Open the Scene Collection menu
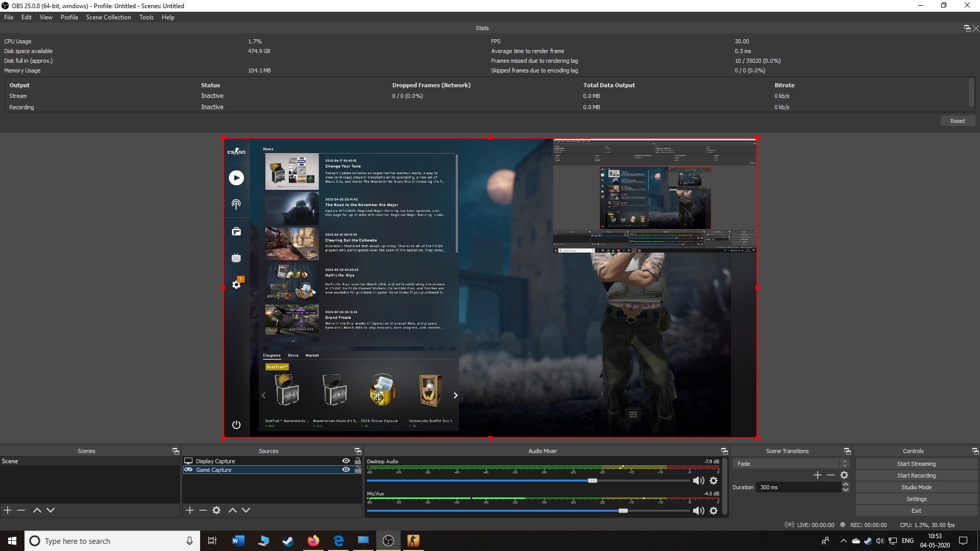 click(108, 17)
